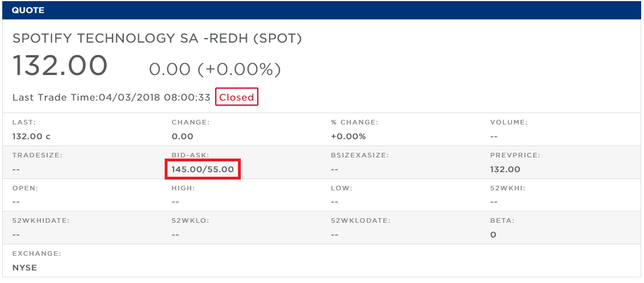The width and height of the screenshot is (644, 283).
Task: Click the Last Trade Time timestamp
Action: click(x=111, y=97)
